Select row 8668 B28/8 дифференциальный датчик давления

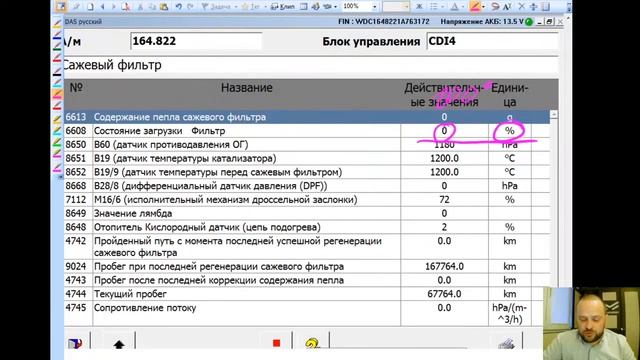[307, 186]
